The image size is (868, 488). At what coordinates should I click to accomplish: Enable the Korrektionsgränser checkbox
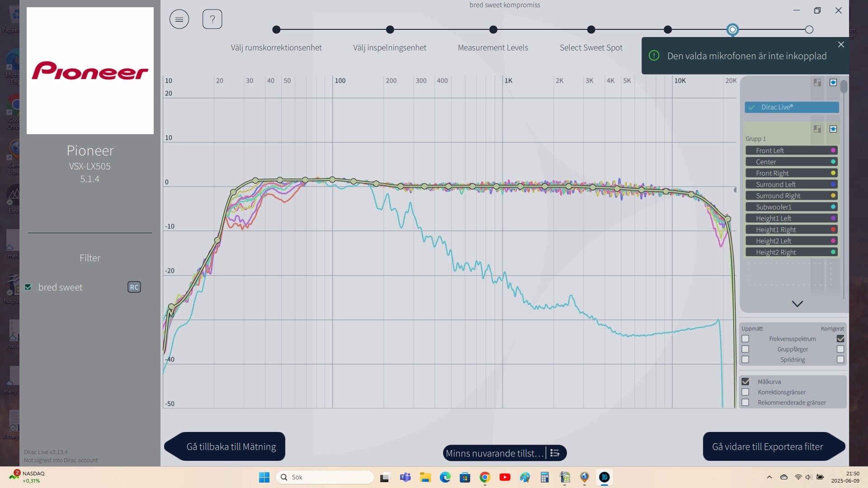coord(745,392)
